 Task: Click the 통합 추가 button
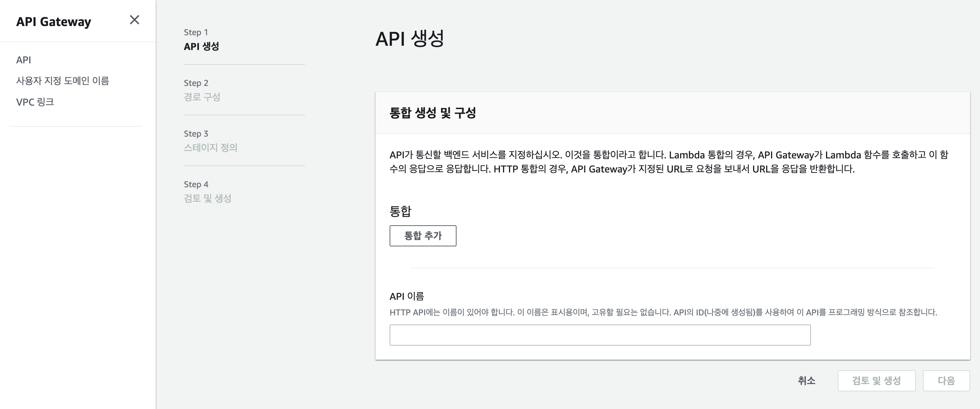click(423, 236)
